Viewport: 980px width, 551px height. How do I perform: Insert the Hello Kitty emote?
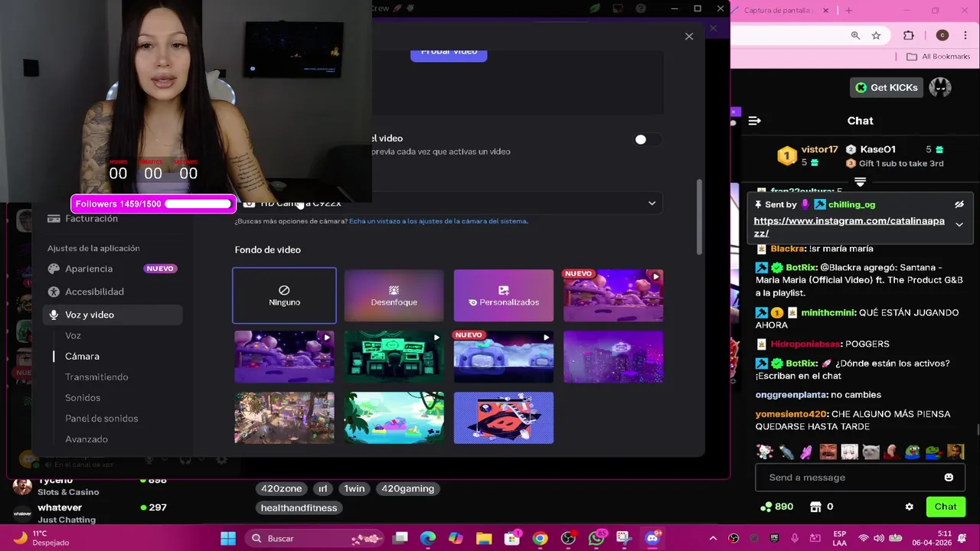764,452
